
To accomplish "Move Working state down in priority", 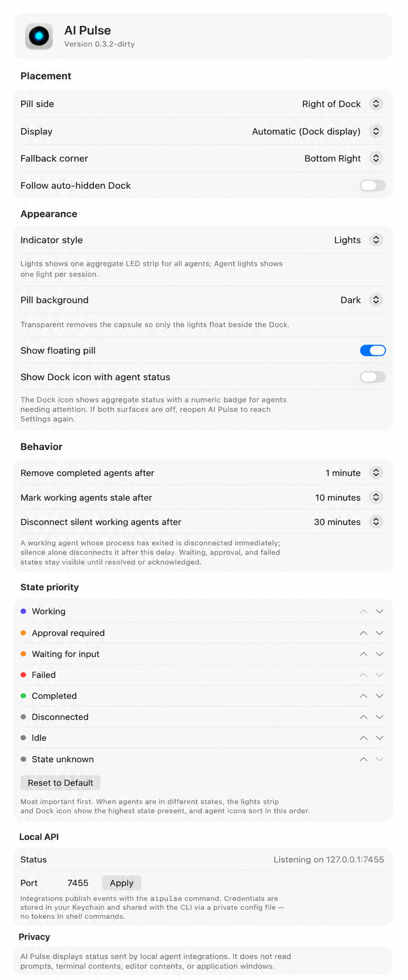I will (380, 611).
